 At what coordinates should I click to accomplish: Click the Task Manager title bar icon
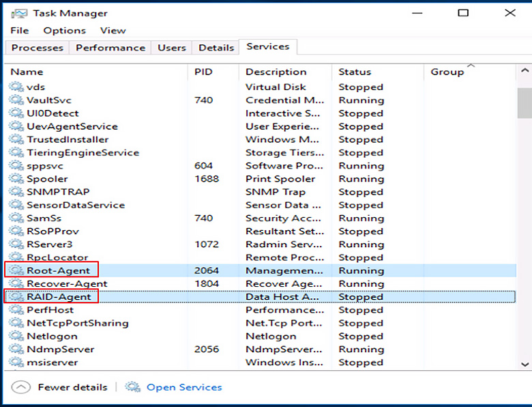pos(19,14)
